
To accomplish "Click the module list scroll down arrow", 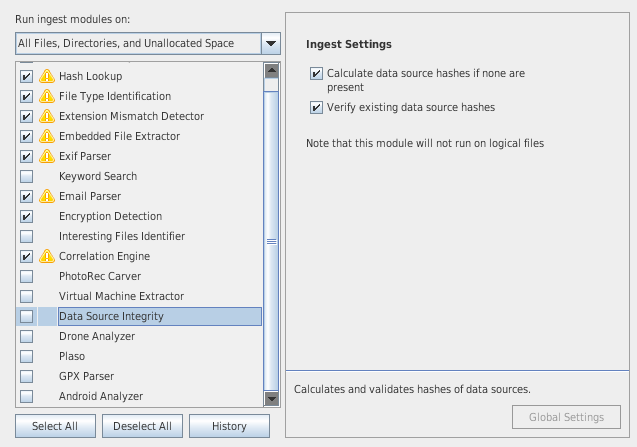I will click(x=270, y=399).
